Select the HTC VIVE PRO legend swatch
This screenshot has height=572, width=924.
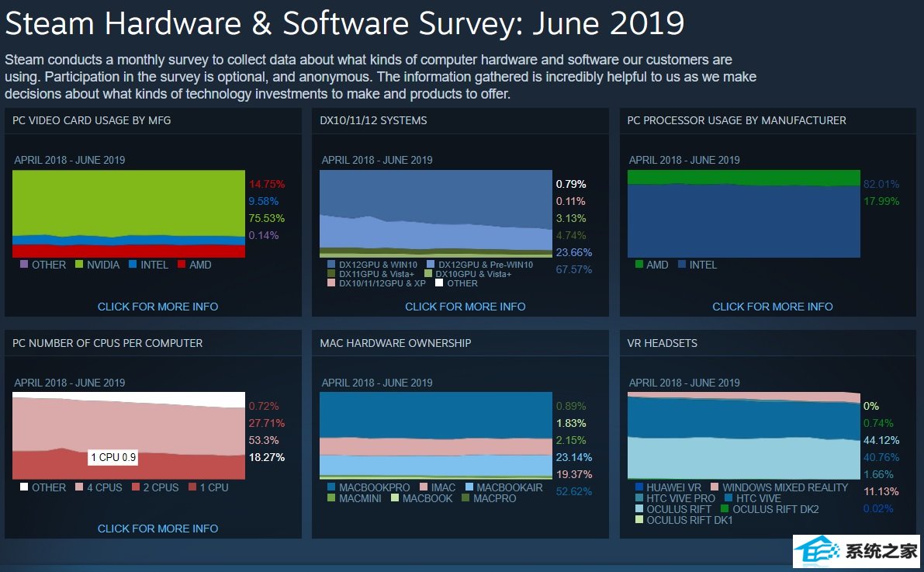[x=638, y=498]
